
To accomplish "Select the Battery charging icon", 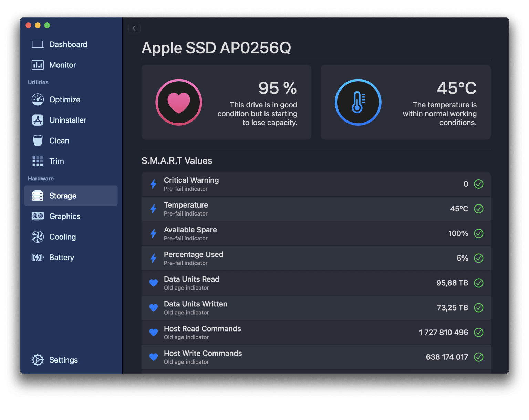I will [38, 258].
